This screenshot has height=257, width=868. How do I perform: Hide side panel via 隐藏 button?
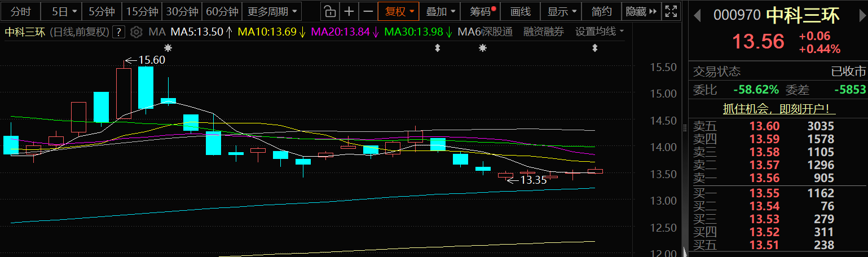641,11
